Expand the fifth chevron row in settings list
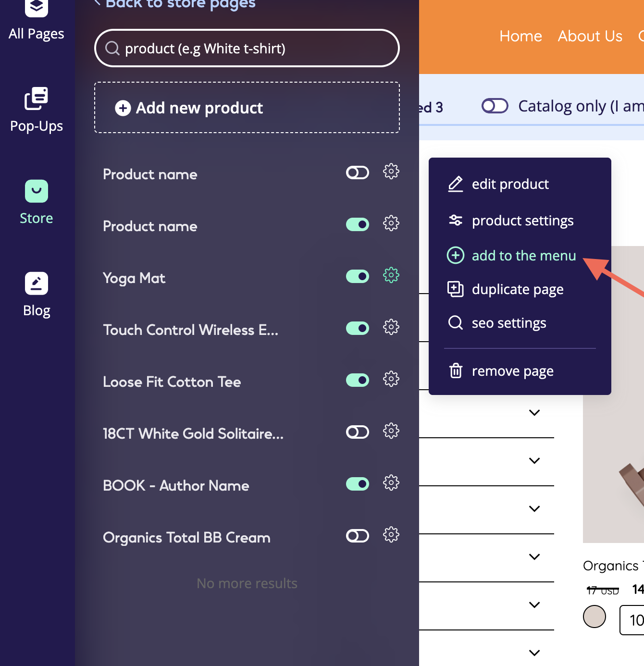Image resolution: width=644 pixels, height=666 pixels. [534, 605]
